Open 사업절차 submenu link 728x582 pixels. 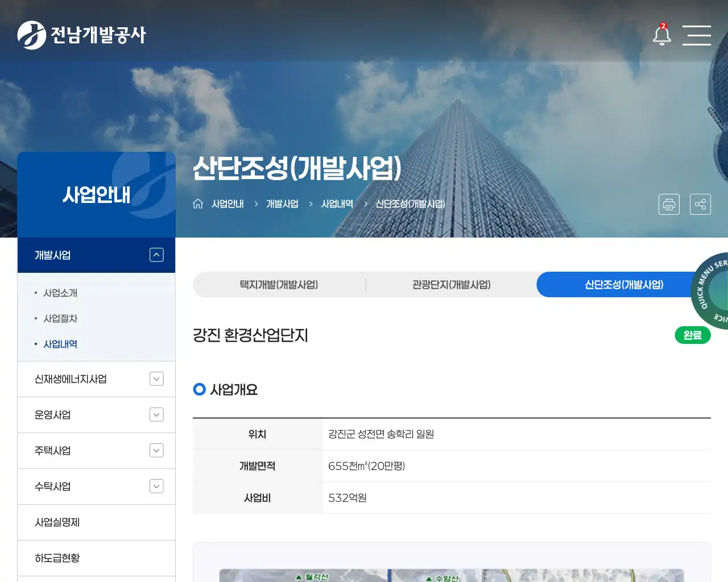[x=60, y=319]
